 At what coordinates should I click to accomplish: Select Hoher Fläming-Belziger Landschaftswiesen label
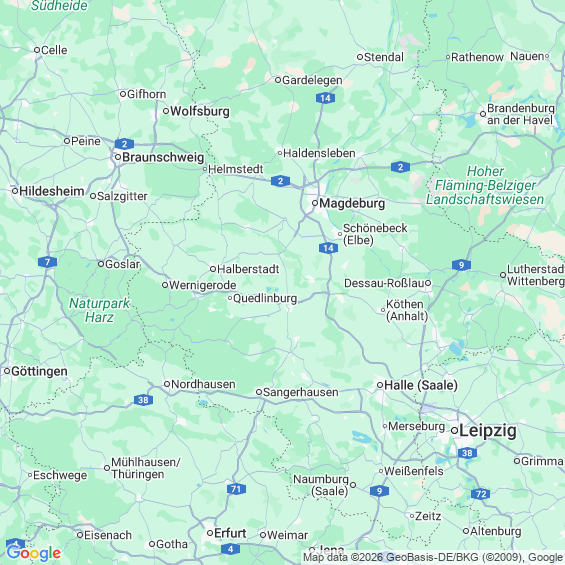[485, 185]
